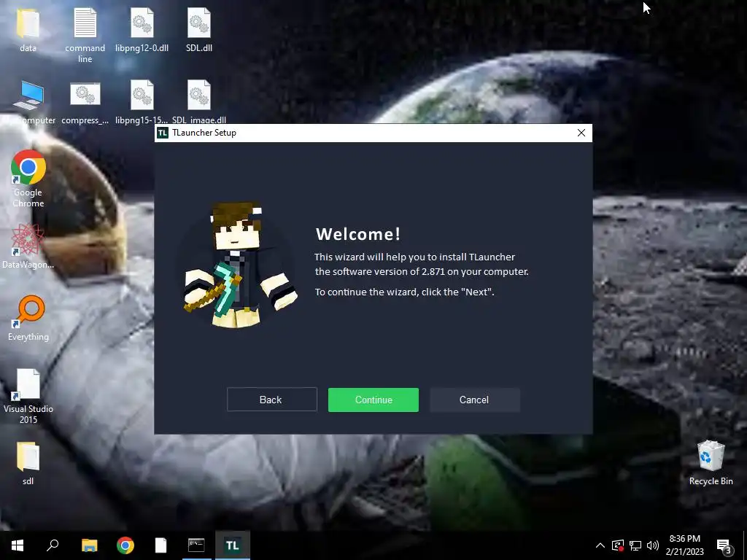Open the Windows Start menu
The image size is (747, 560).
pos(18,545)
